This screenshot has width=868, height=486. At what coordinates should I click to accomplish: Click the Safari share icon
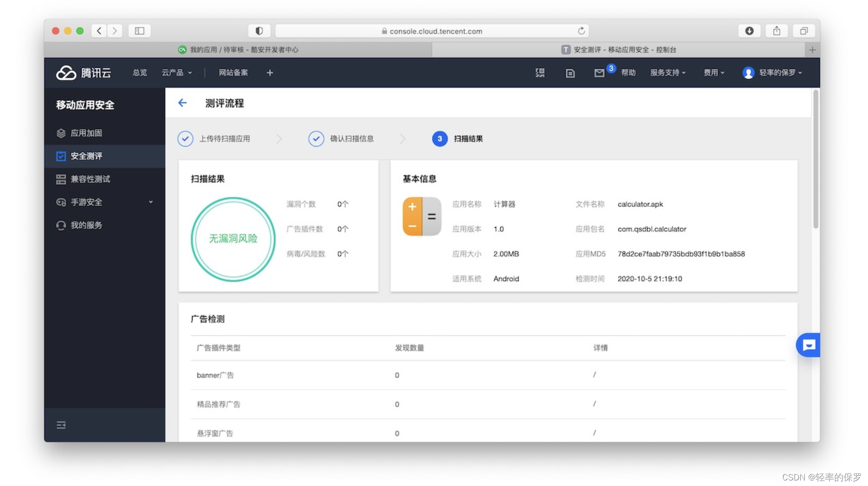point(777,31)
